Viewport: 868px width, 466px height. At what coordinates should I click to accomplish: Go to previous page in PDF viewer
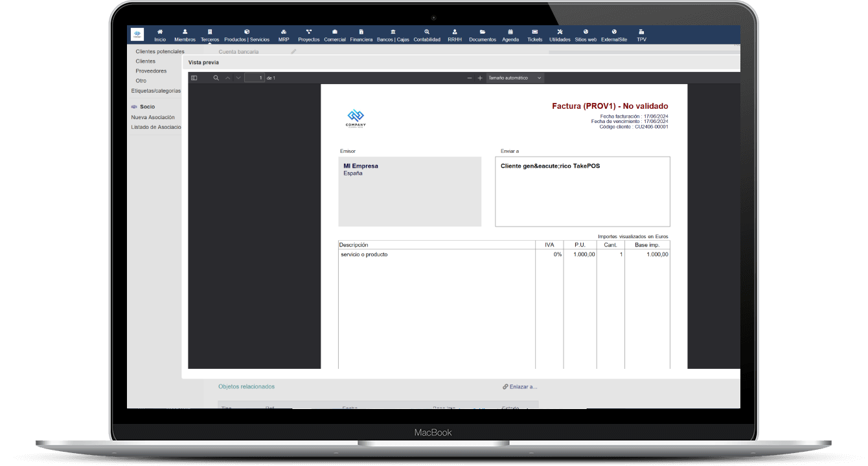[227, 78]
